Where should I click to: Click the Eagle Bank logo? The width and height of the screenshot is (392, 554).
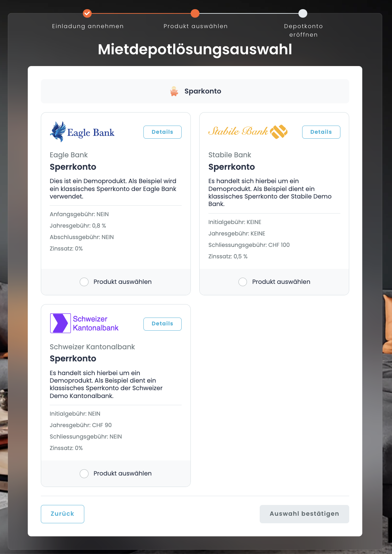pos(82,132)
